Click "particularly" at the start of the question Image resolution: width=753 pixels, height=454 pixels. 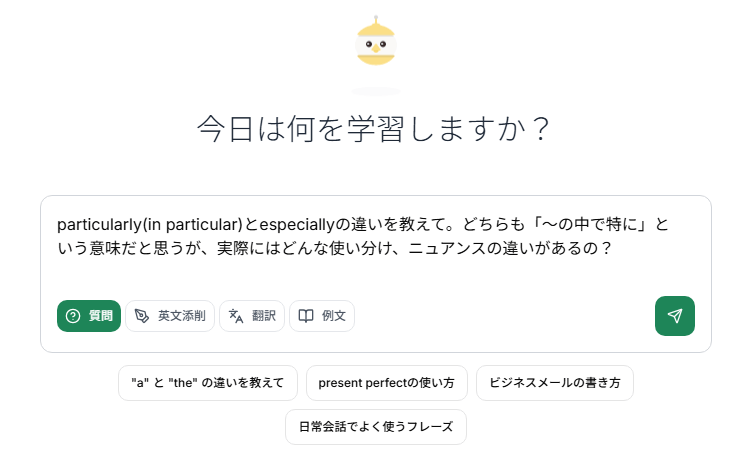click(99, 224)
